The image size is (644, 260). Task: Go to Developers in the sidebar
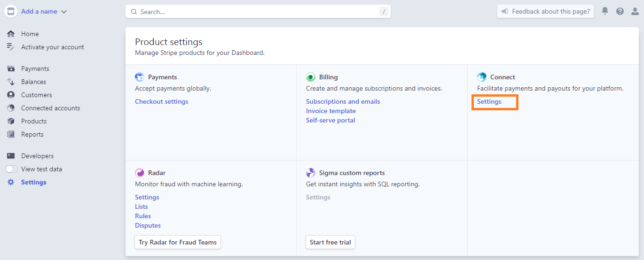pos(38,156)
